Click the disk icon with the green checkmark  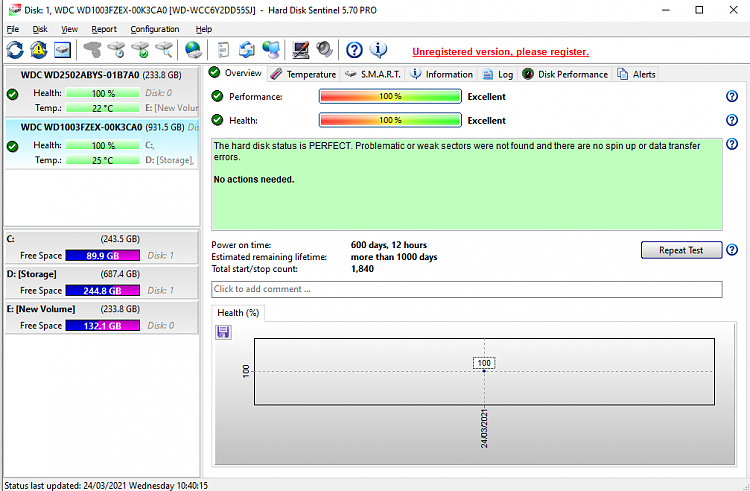(x=140, y=50)
